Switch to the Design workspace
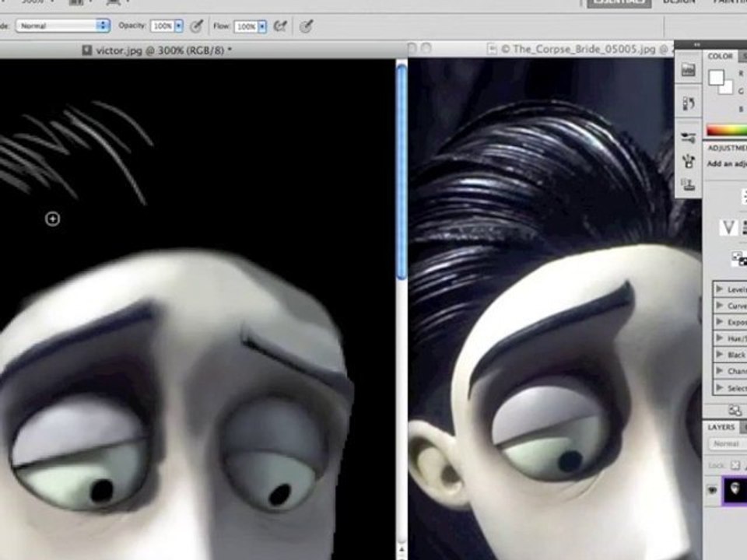The height and width of the screenshot is (560, 747). 679,2
